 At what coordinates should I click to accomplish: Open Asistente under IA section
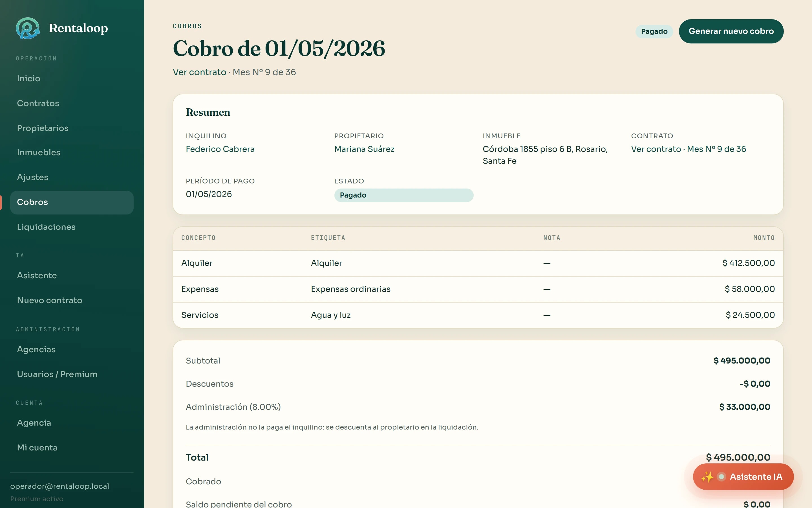(x=72, y=275)
